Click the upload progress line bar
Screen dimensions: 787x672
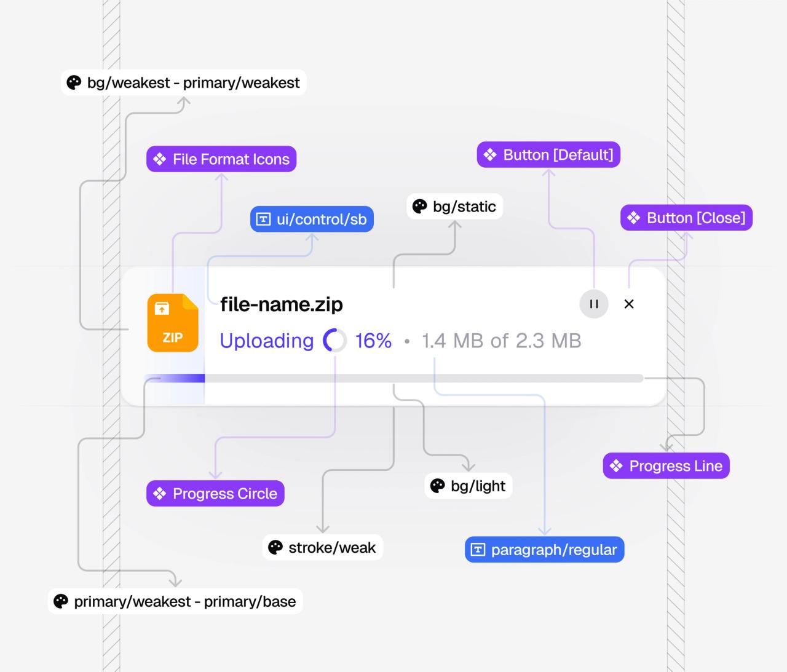[x=393, y=378]
